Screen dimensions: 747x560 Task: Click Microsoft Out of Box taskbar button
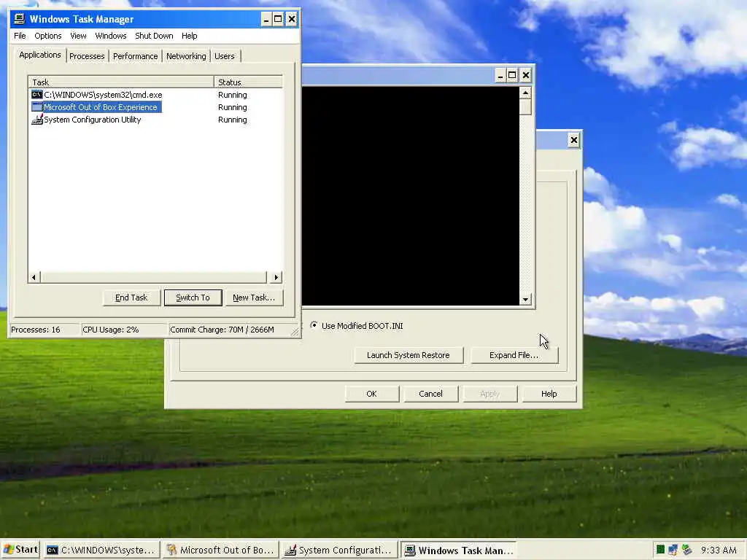(x=220, y=550)
